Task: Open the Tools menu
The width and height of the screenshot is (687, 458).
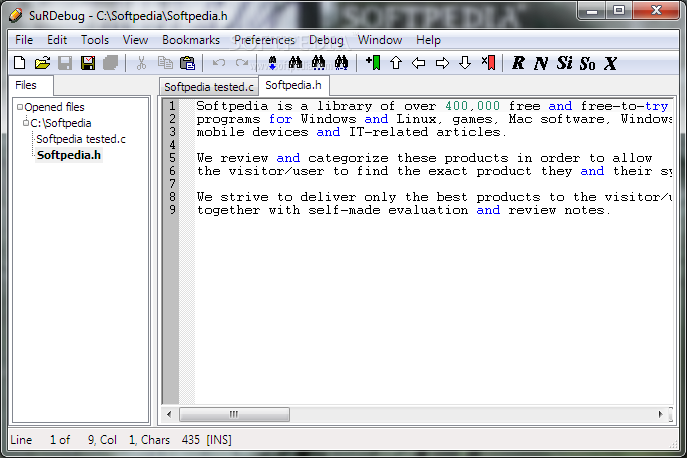Action: point(95,40)
